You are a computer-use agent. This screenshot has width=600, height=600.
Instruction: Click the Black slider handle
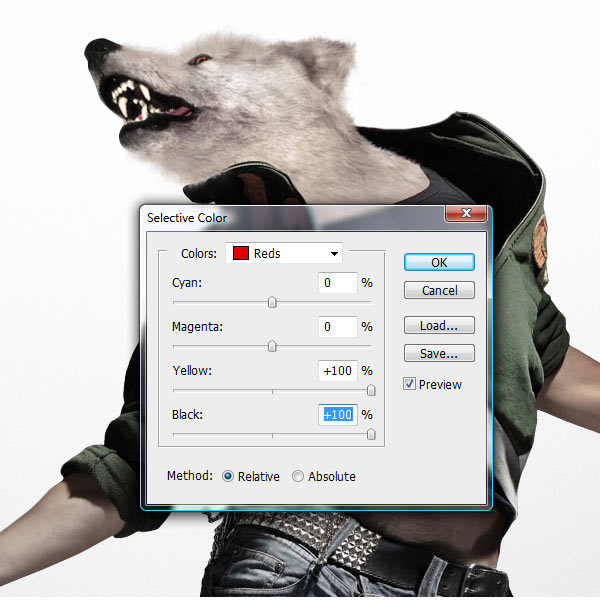(371, 434)
